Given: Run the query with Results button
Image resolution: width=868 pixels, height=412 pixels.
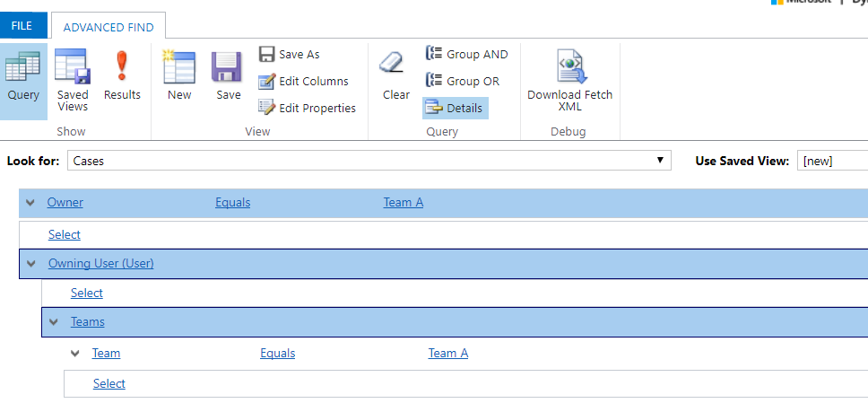Looking at the screenshot, I should tap(122, 77).
